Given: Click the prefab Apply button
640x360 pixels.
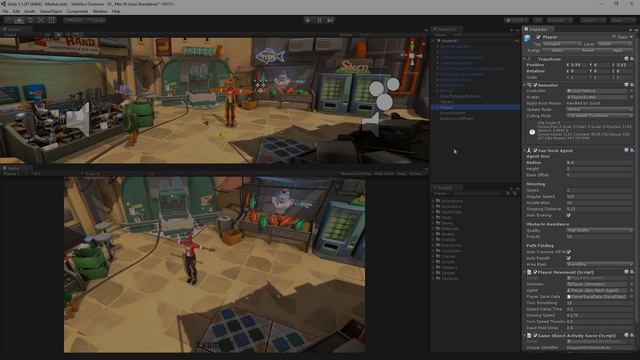Looking at the screenshot, I should [x=618, y=50].
